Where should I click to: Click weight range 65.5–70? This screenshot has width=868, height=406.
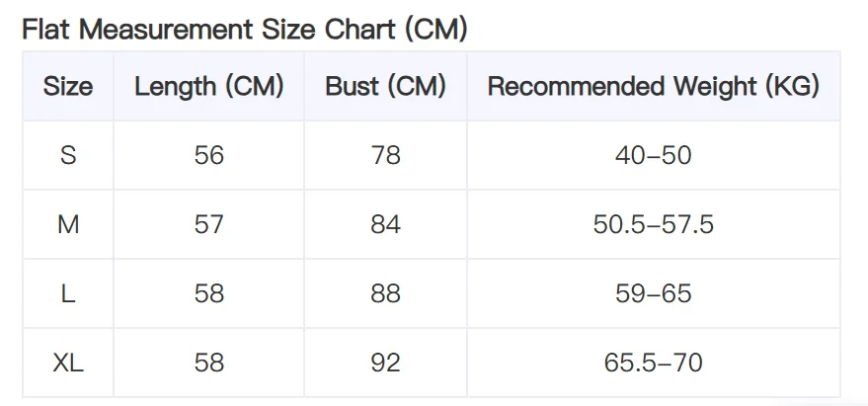(653, 363)
